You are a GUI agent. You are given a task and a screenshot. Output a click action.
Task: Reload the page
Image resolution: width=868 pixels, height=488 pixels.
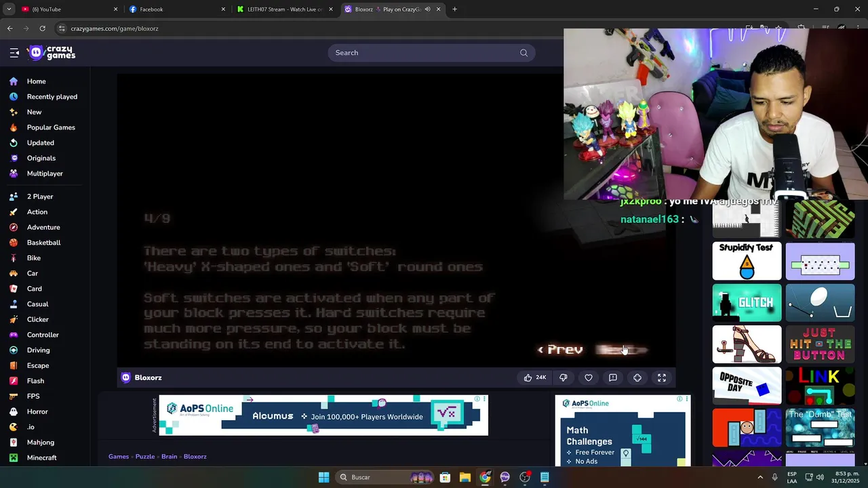coord(42,28)
